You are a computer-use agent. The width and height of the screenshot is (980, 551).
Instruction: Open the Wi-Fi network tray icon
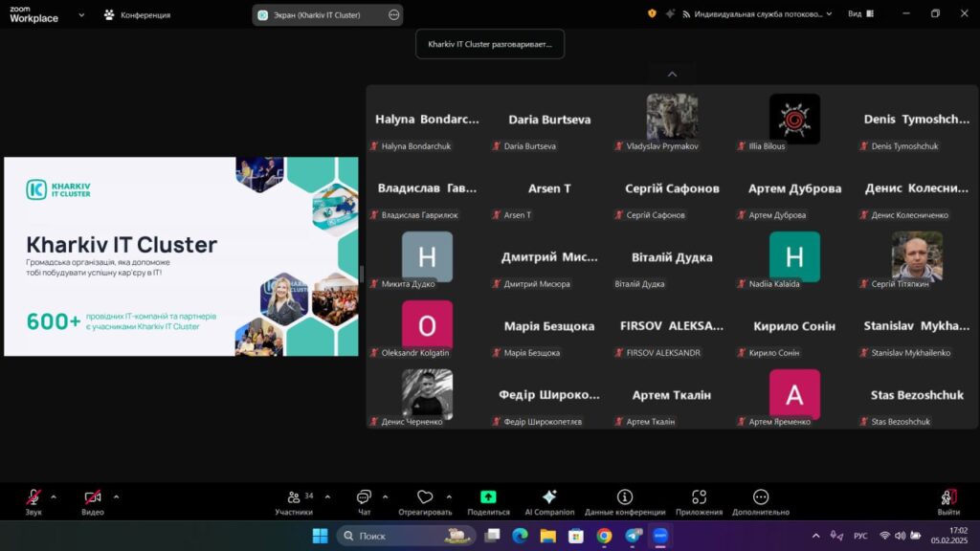point(884,536)
